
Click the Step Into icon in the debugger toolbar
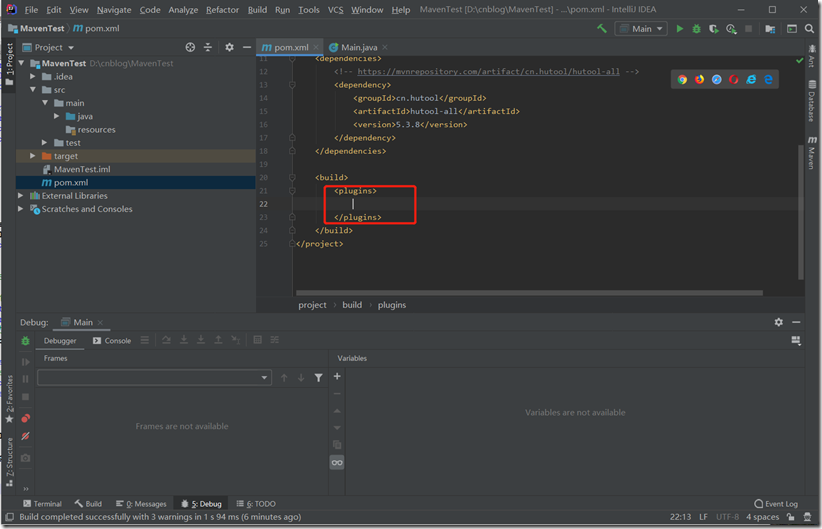183,340
